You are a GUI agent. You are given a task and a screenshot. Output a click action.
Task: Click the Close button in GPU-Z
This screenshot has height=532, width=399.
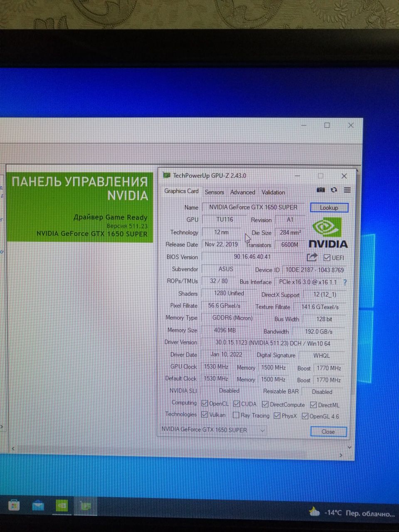tap(328, 432)
